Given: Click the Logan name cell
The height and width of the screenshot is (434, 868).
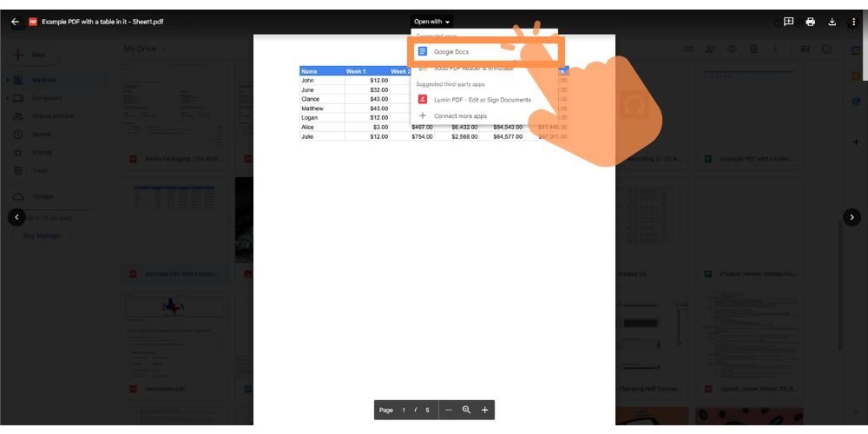Looking at the screenshot, I should (x=322, y=118).
